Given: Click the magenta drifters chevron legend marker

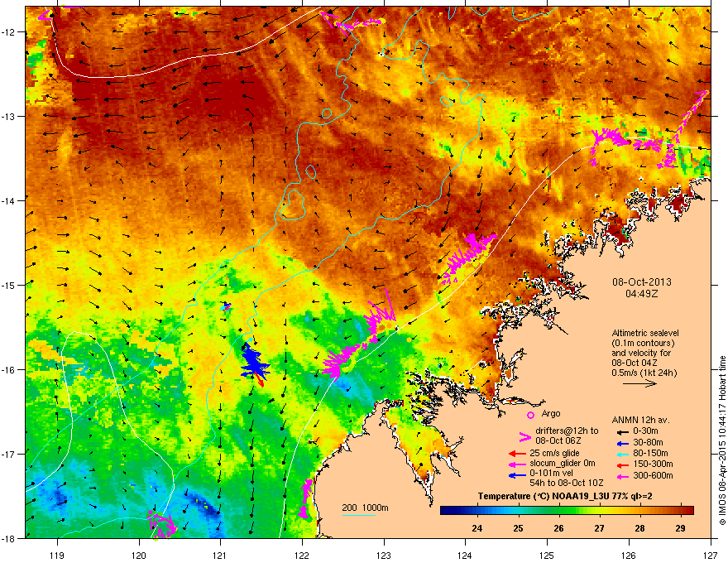Looking at the screenshot, I should 524,436.
